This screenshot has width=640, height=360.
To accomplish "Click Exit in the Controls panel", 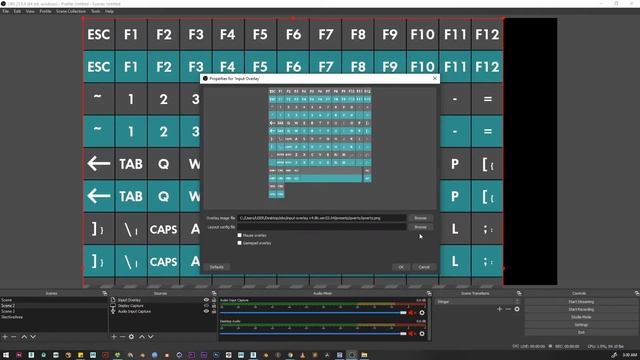I will coord(581,332).
